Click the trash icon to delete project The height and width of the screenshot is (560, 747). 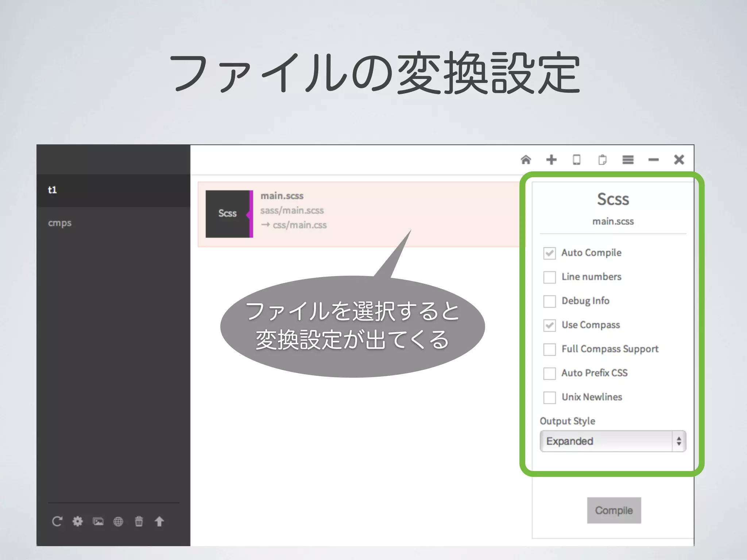coord(139,521)
